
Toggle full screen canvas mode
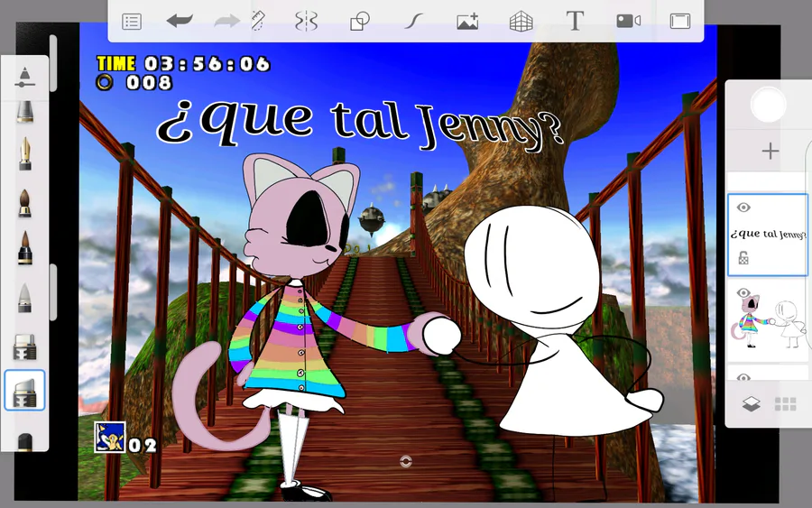(x=680, y=22)
